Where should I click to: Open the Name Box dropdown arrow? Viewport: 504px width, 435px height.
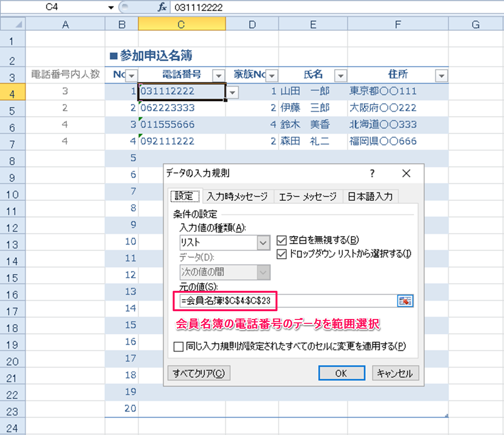tap(112, 8)
